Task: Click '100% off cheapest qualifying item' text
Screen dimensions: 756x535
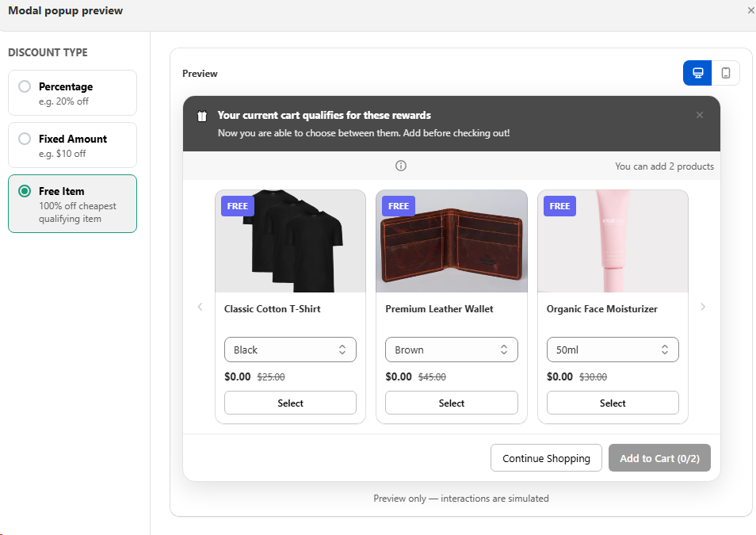Action: (77, 212)
